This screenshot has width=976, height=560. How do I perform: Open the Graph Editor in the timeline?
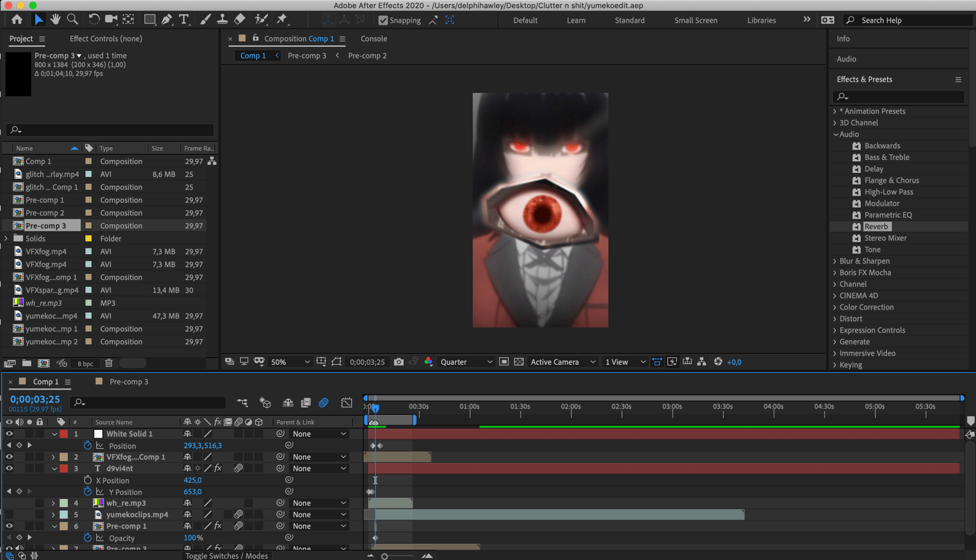click(x=347, y=403)
